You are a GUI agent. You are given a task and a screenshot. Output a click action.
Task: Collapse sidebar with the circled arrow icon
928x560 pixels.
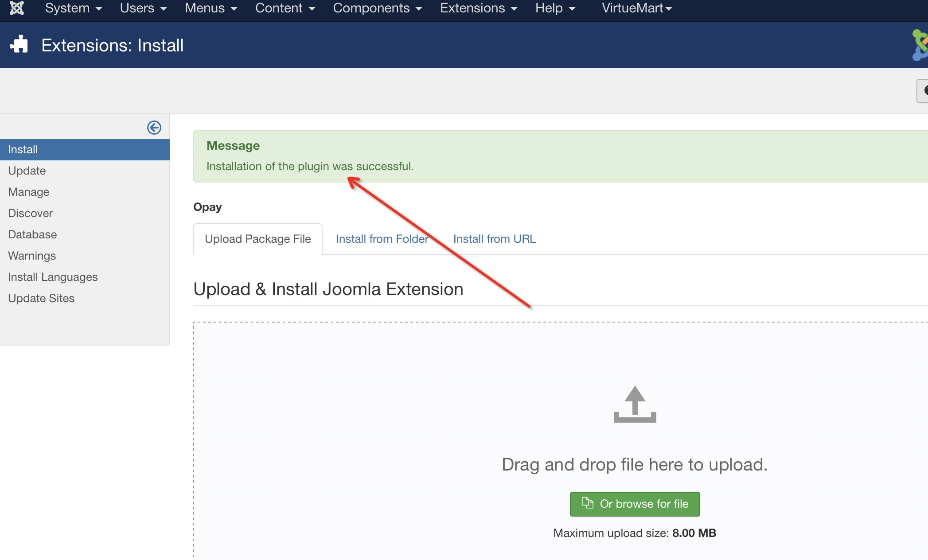click(x=154, y=128)
